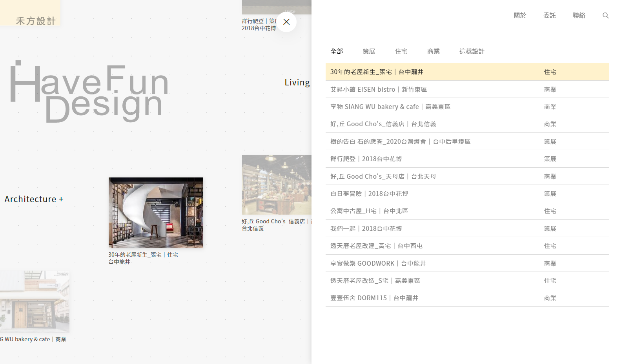The width and height of the screenshot is (623, 364).
Task: Select the 全部 filter tab
Action: pos(337,51)
